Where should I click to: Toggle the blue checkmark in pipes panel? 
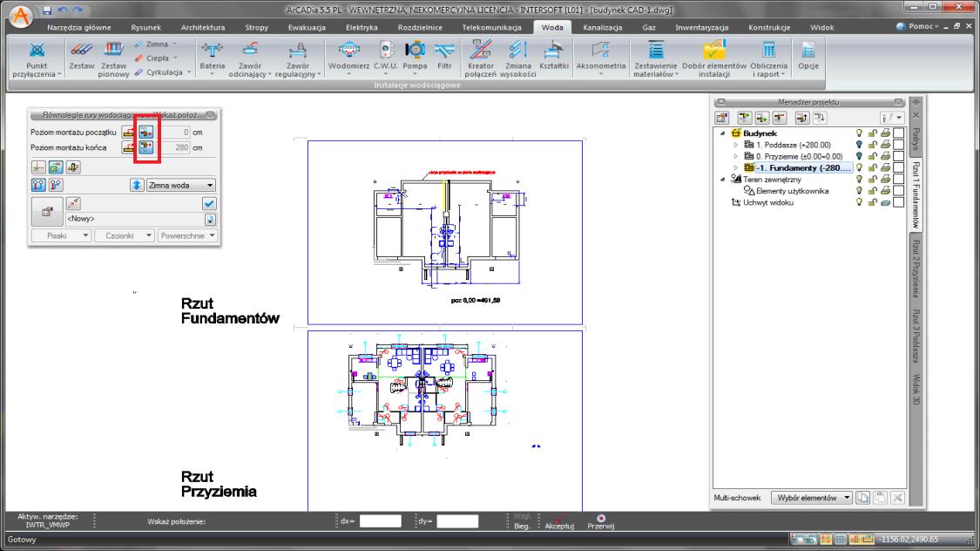209,203
